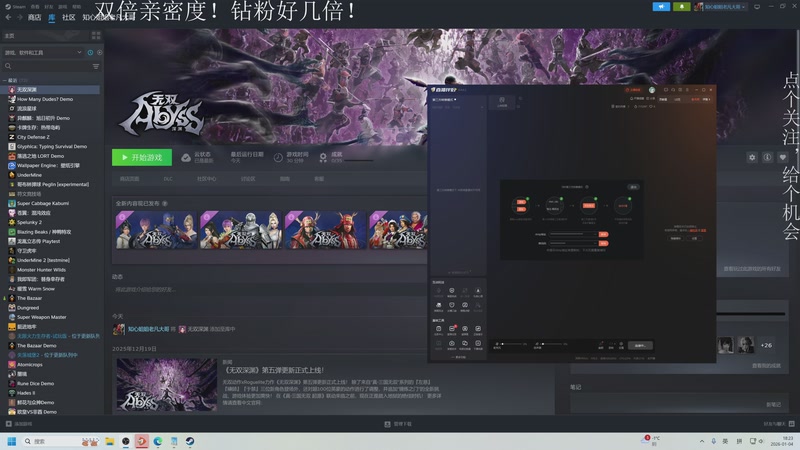
Task: Open streaming mode dropdown at app top-left
Action: pyautogui.click(x=444, y=99)
